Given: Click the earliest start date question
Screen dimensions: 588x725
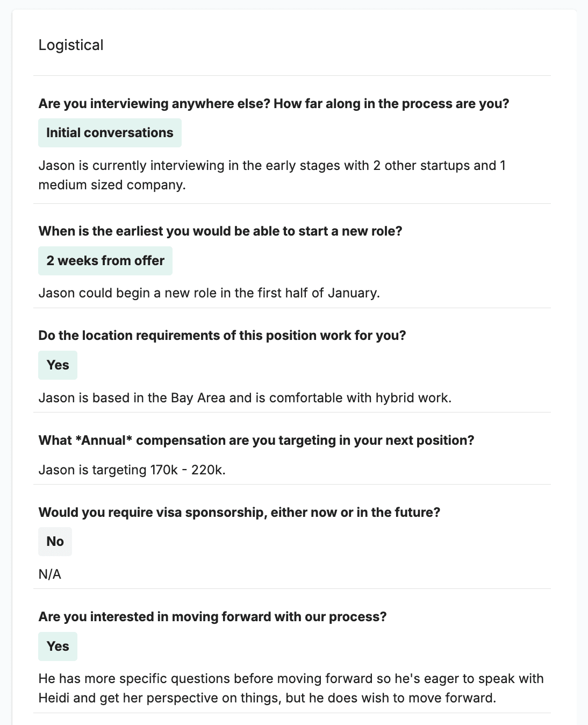Looking at the screenshot, I should tap(220, 231).
